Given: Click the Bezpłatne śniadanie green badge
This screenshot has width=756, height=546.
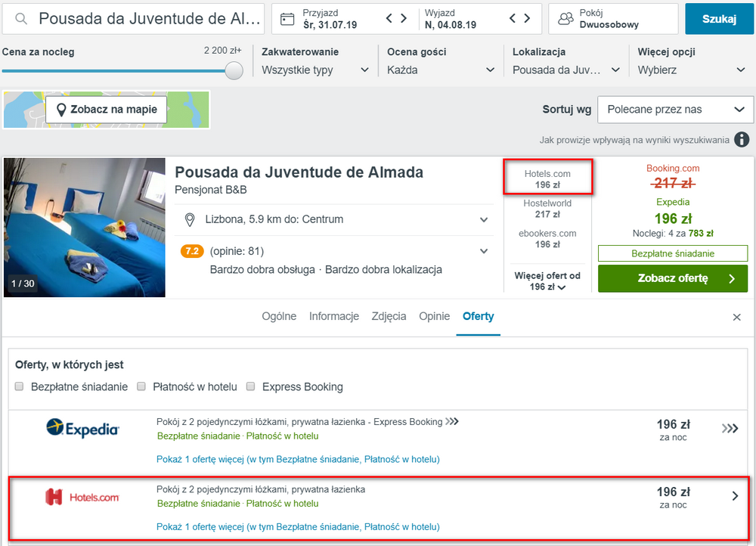Looking at the screenshot, I should pyautogui.click(x=673, y=253).
